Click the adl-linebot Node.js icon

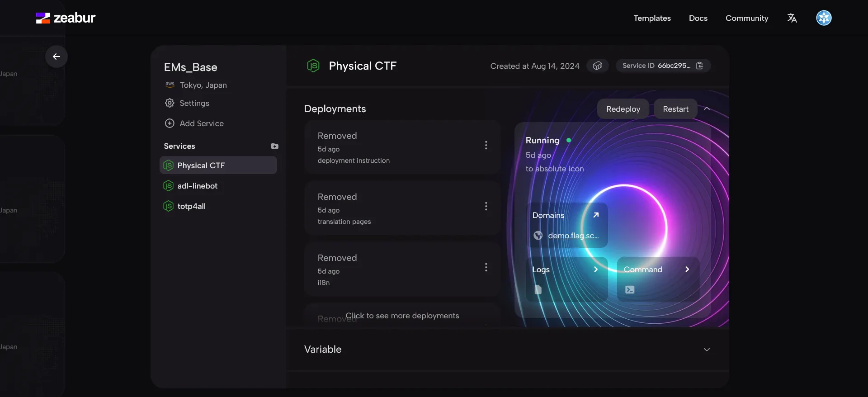tap(168, 186)
